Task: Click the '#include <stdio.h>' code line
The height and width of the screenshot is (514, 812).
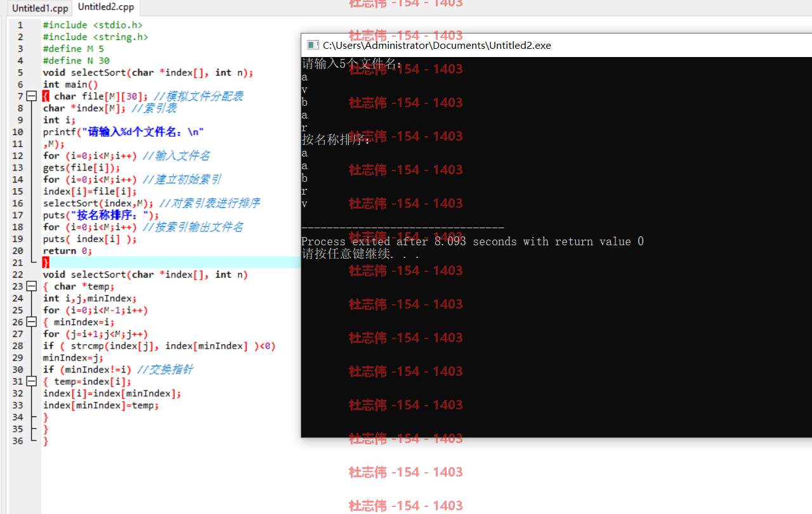Action: 93,25
